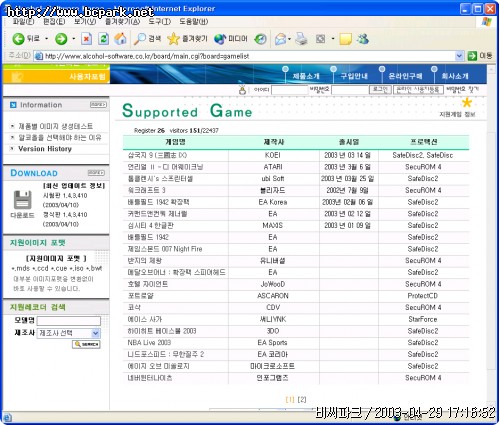Open the 파일(F) menu
This screenshot has height=425, width=500.
[23, 22]
